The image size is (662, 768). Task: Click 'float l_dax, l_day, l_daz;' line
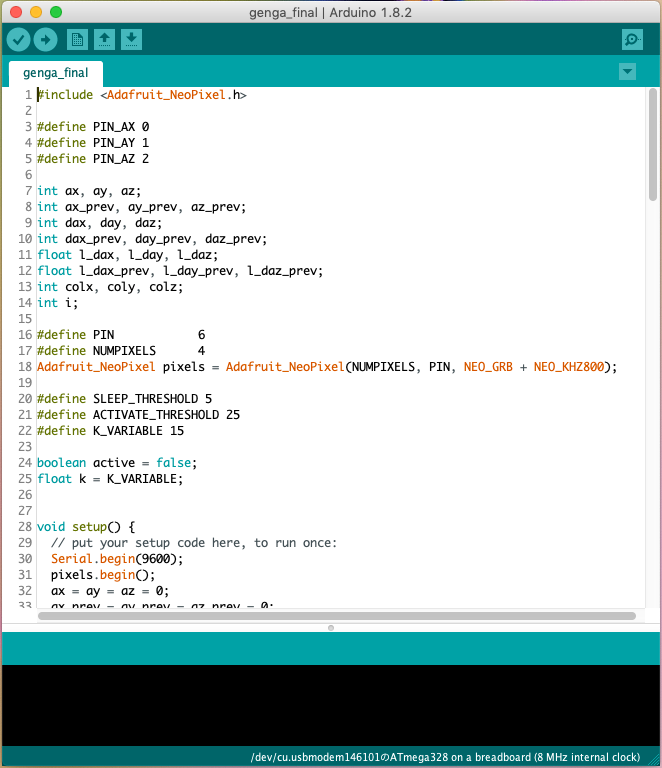(x=128, y=255)
